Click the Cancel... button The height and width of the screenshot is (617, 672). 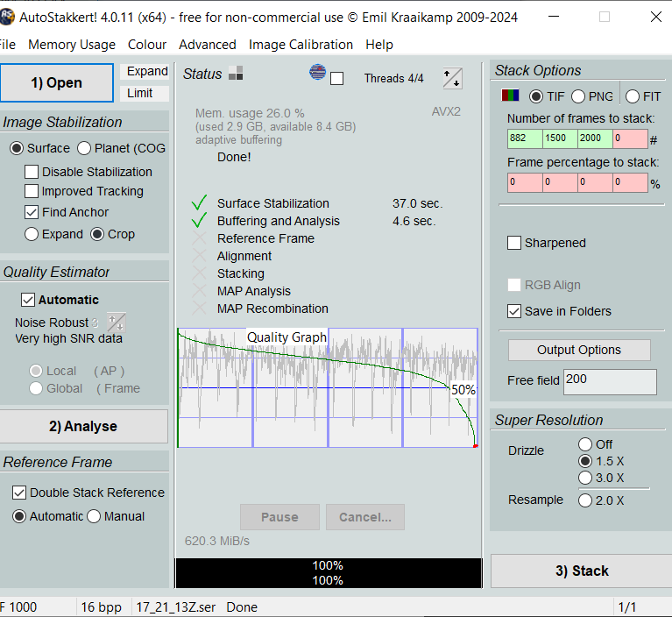pyautogui.click(x=365, y=517)
